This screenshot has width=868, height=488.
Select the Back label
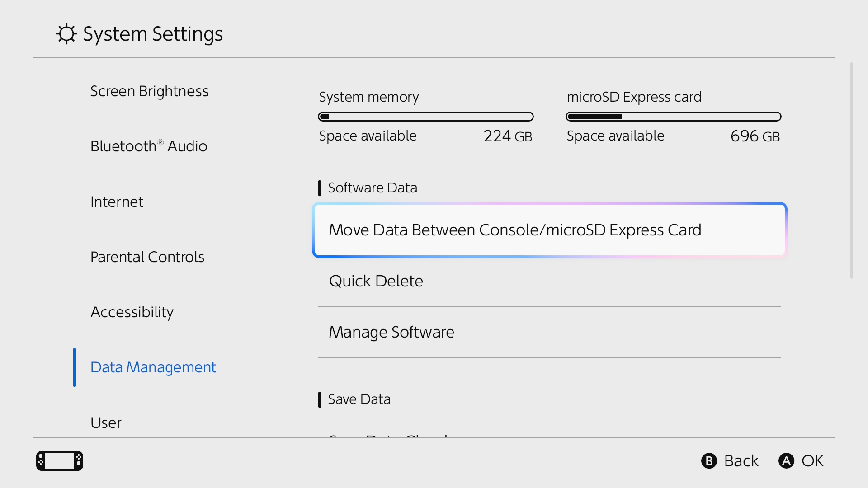tap(741, 461)
